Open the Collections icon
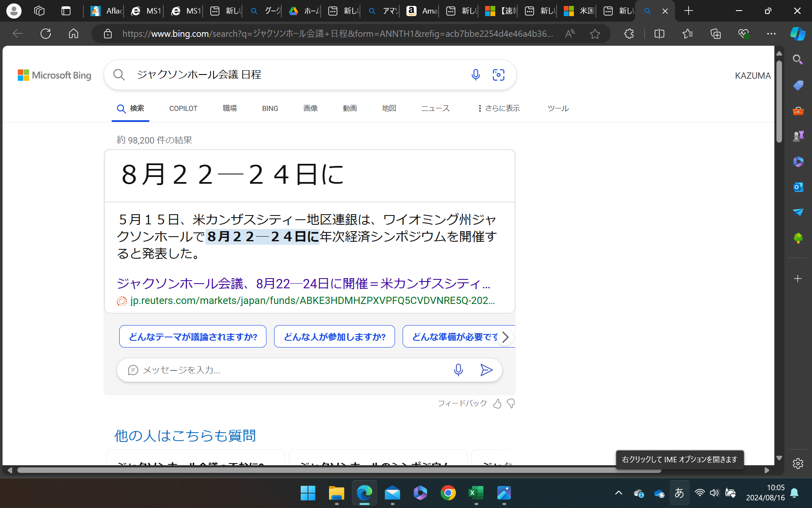 pos(716,33)
